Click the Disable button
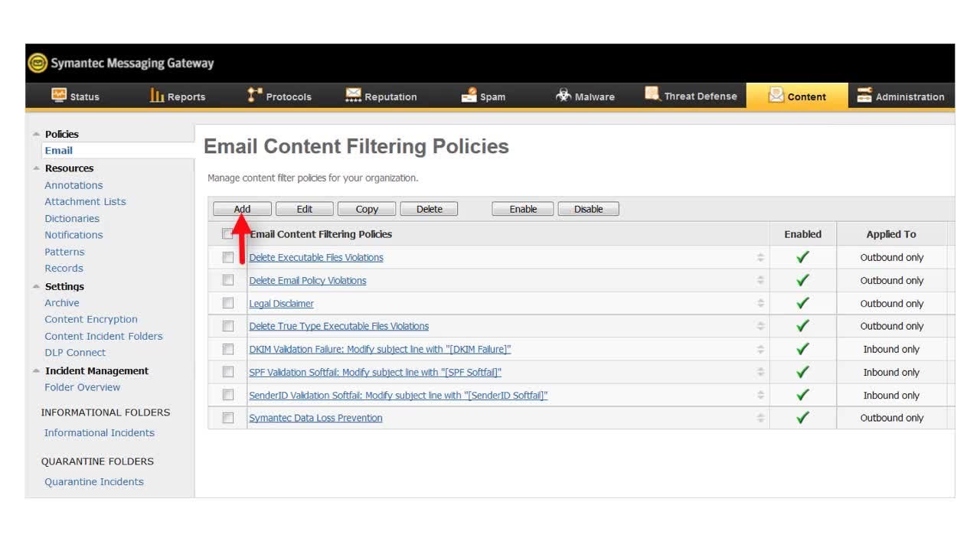This screenshot has height=551, width=980. tap(588, 209)
